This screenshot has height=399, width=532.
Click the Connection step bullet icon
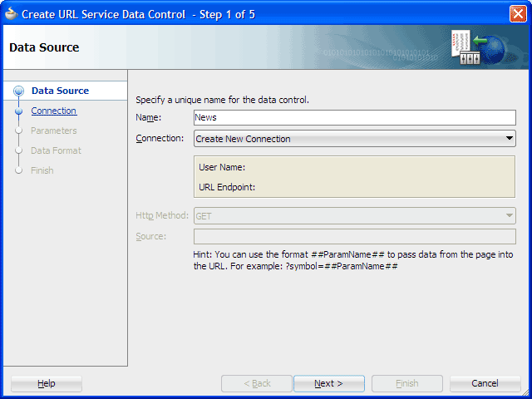(x=18, y=111)
